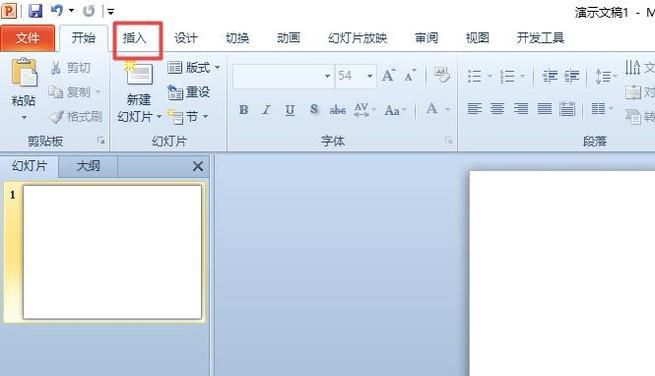Switch to the 大纲 (Outline) pane tab

point(88,166)
